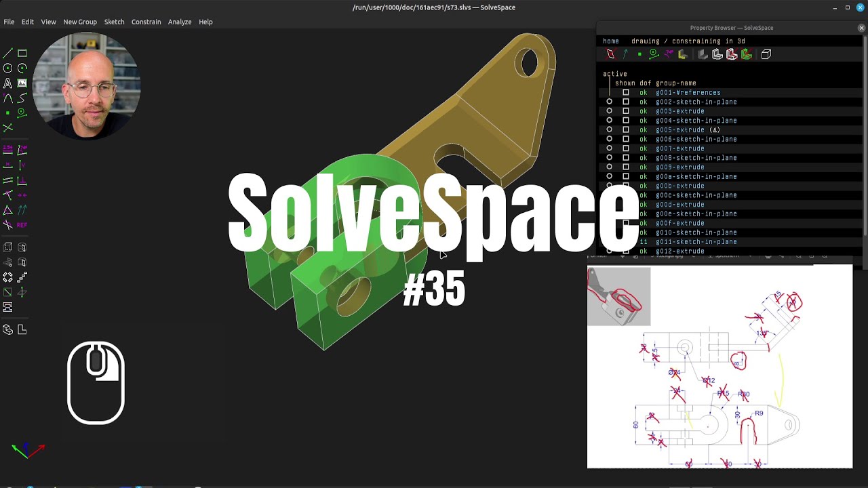Image resolution: width=868 pixels, height=488 pixels.
Task: Select the split curves at intersection tool
Action: 7,128
